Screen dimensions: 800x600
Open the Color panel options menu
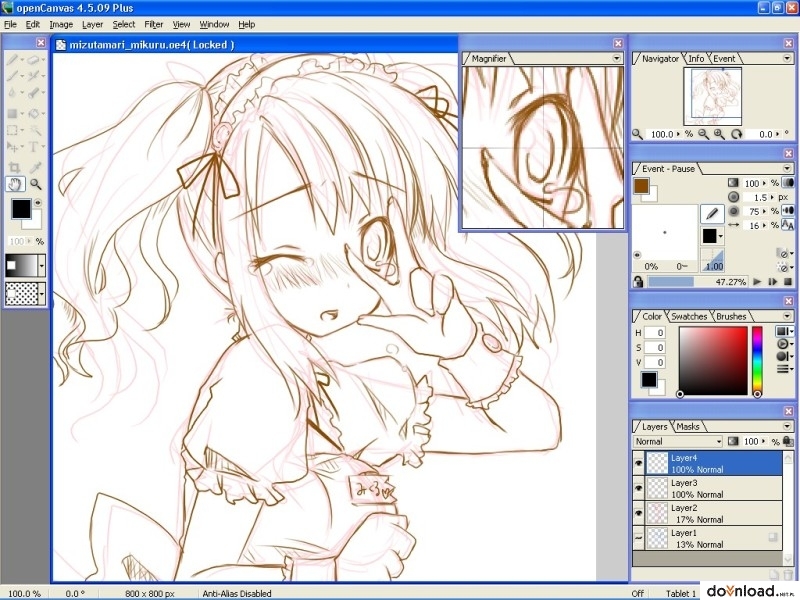[787, 316]
